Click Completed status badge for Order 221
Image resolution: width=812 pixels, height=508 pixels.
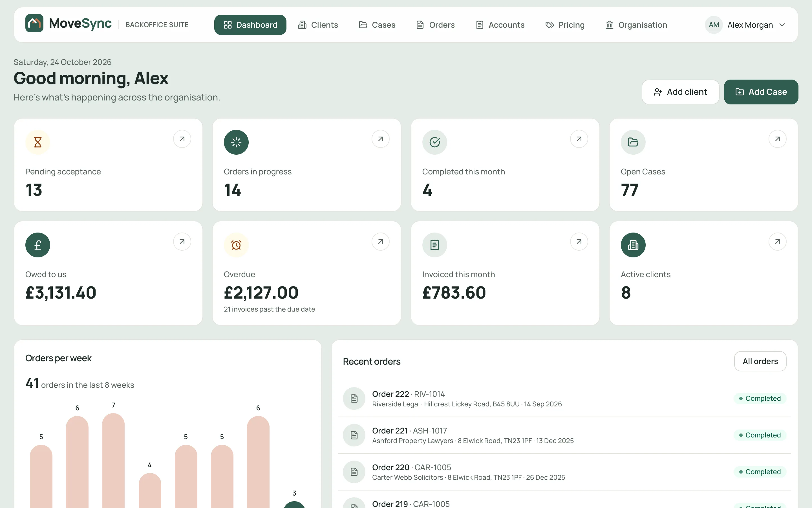click(x=760, y=435)
